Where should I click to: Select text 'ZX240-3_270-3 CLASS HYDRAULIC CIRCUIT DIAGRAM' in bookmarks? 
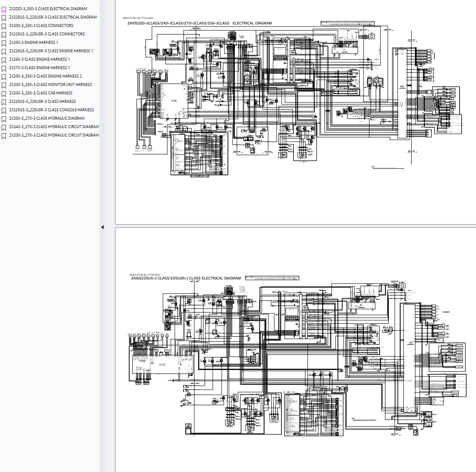tap(54, 127)
